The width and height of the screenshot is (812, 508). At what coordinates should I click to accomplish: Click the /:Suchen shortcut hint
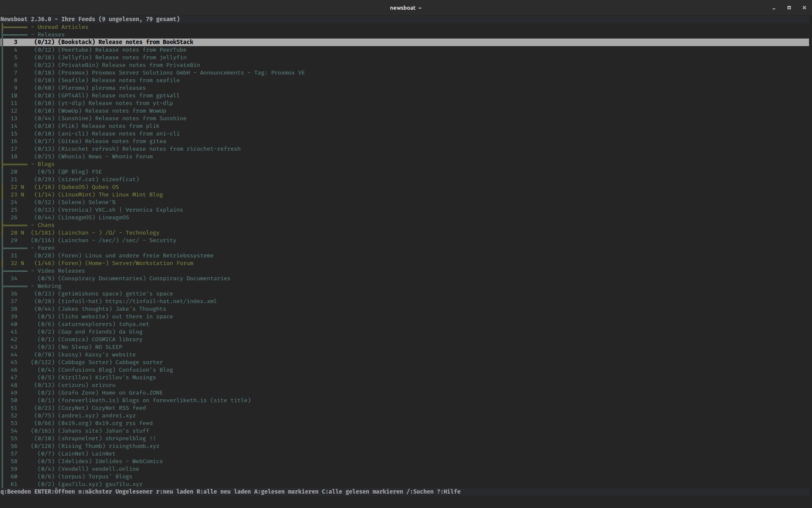[x=420, y=492]
